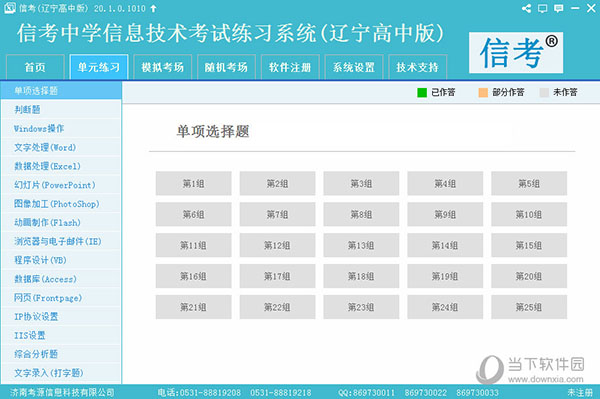600x399 pixels.
Task: Click QQ number 869730011 in status bar
Action: 373,393
